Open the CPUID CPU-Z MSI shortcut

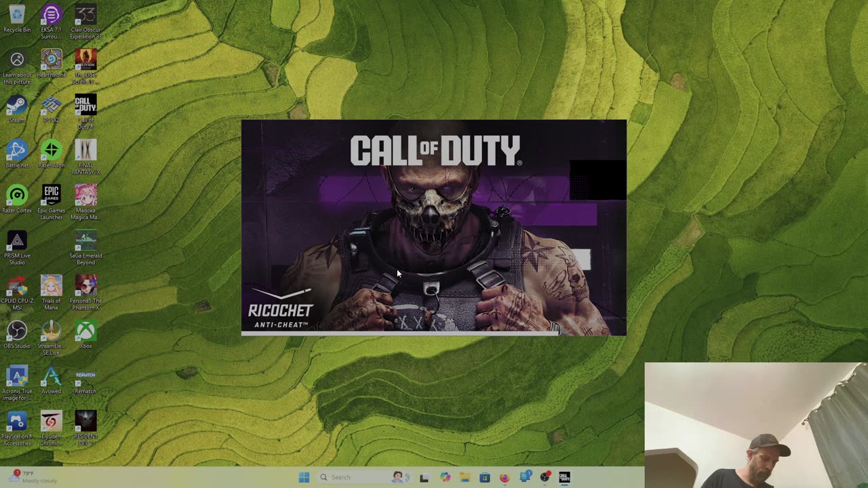17,293
